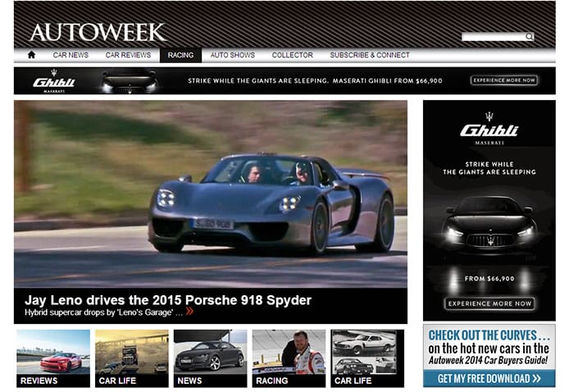
Task: Click the search magnifier icon
Action: click(530, 36)
